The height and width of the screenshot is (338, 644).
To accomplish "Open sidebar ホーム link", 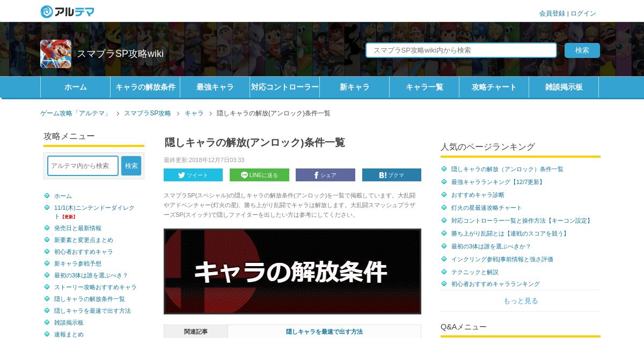I will click(x=63, y=196).
